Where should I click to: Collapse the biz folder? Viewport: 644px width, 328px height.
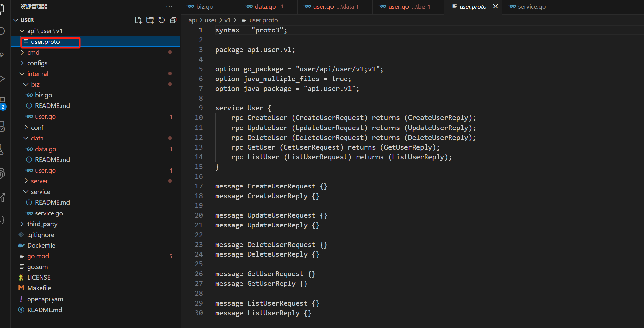[26, 84]
